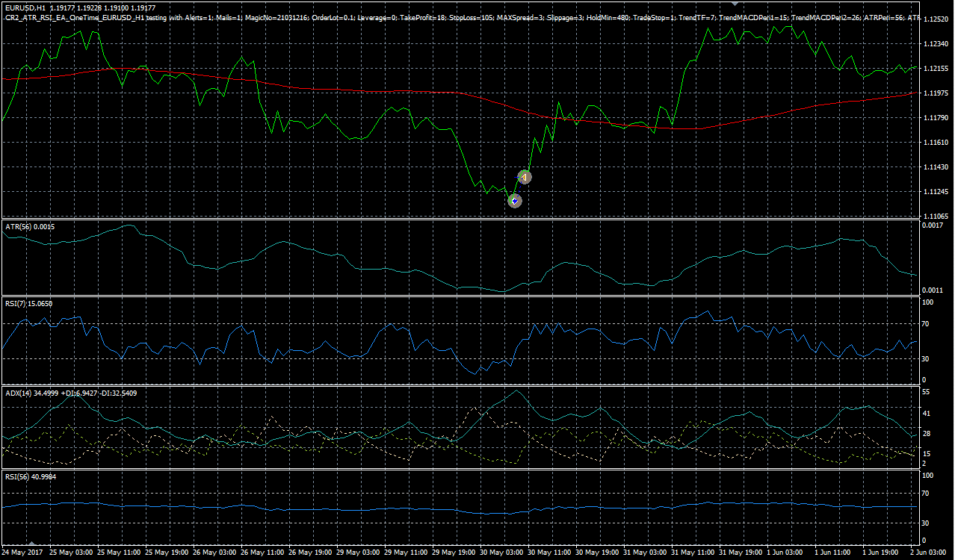The height and width of the screenshot is (560, 955).
Task: Click price level 1.11430 on the price axis
Action: click(x=936, y=167)
